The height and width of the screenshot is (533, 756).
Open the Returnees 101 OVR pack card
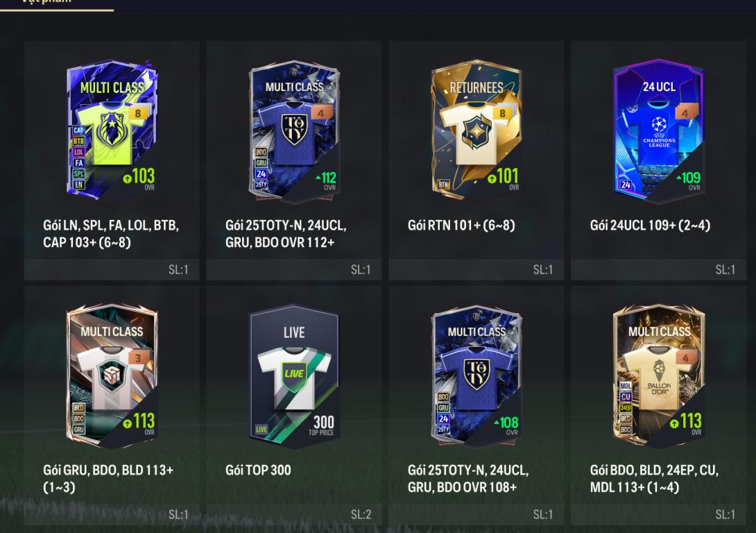coord(476,129)
